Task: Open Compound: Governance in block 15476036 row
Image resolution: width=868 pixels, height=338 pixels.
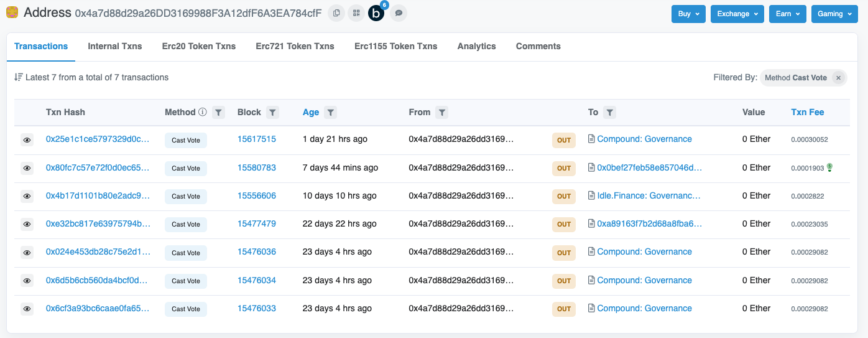Action: tap(644, 251)
